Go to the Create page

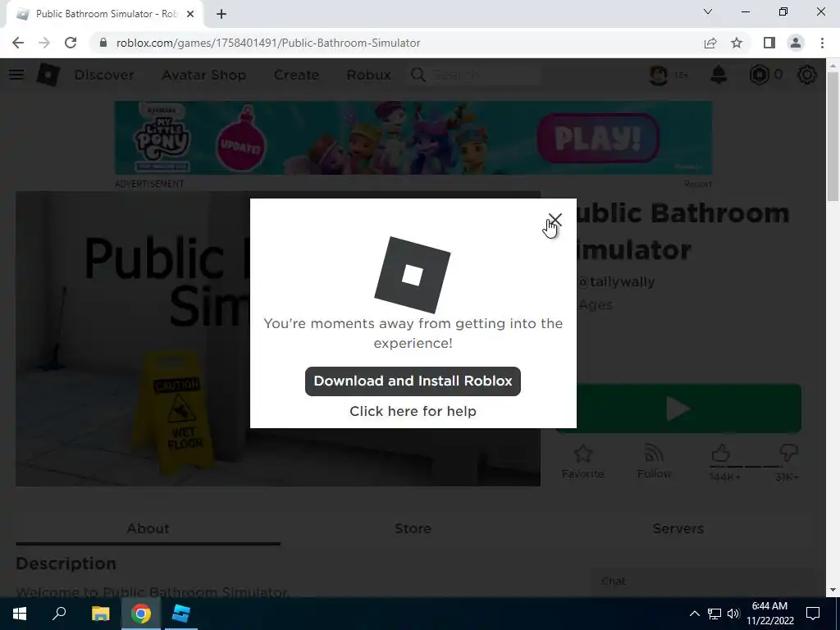pos(296,75)
